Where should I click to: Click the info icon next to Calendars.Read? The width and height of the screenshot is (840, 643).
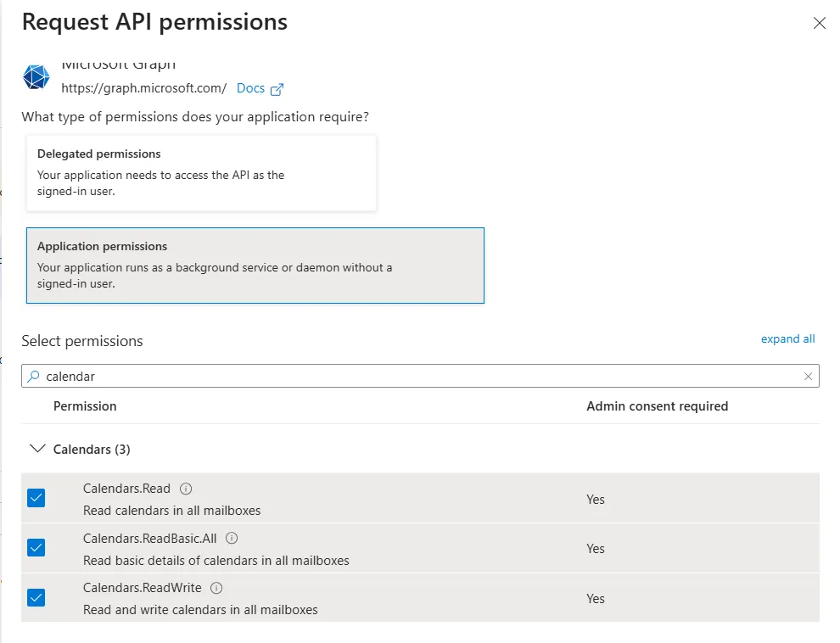[x=187, y=489]
